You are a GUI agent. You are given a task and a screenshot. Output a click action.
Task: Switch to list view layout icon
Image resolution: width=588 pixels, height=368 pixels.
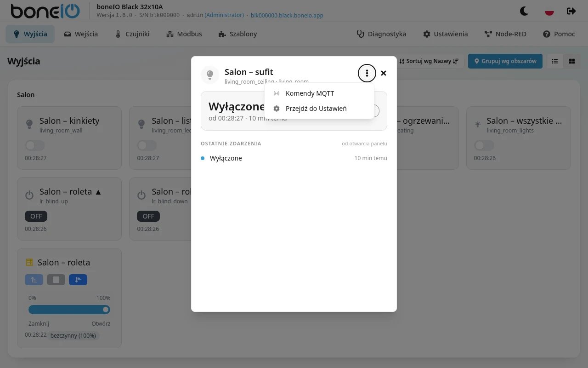[555, 61]
